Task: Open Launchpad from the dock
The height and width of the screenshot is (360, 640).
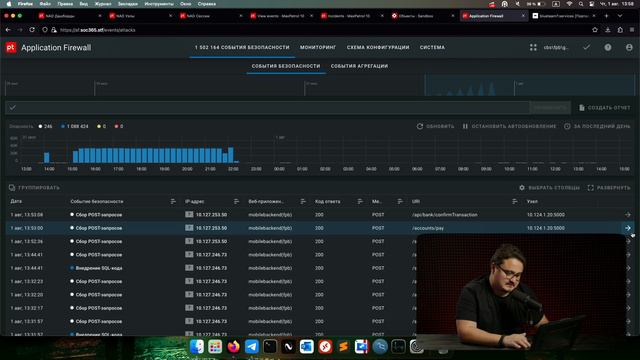Action: (215, 347)
